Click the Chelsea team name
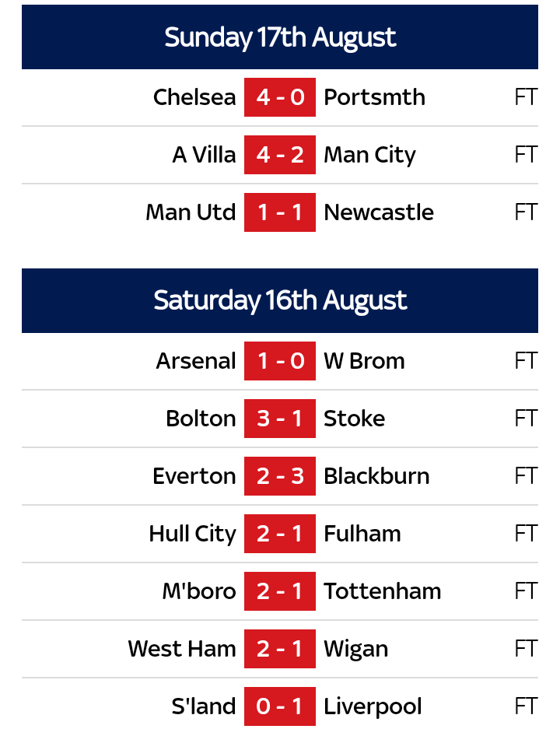Screen dimensions: 560x750 pyautogui.click(x=194, y=97)
